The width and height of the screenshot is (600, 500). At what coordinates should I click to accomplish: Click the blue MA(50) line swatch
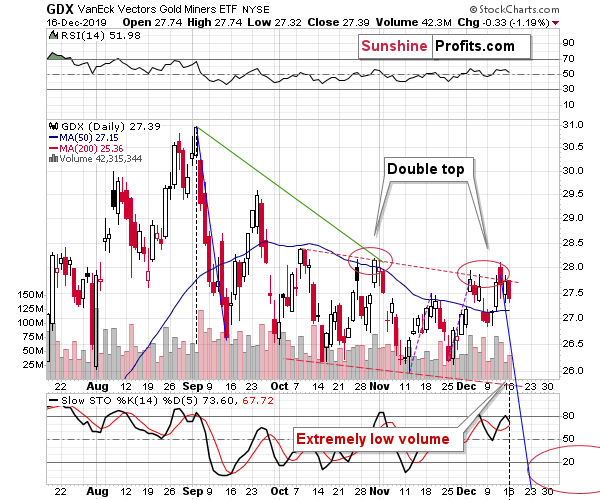[53, 137]
